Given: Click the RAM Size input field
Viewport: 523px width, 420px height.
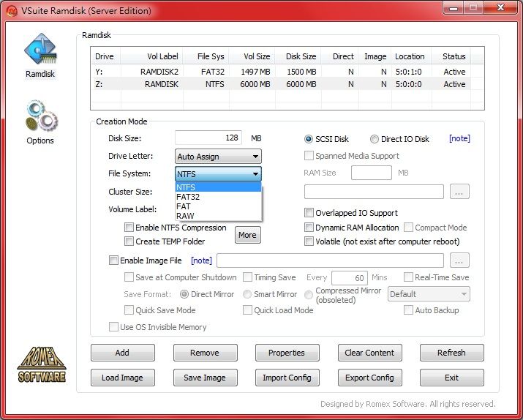Looking at the screenshot, I should [x=372, y=173].
